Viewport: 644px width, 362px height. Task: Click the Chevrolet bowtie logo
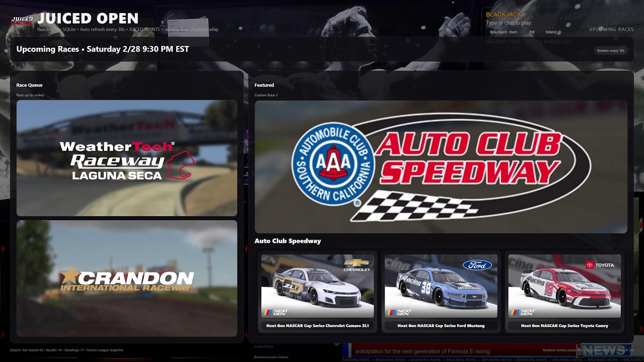357,262
